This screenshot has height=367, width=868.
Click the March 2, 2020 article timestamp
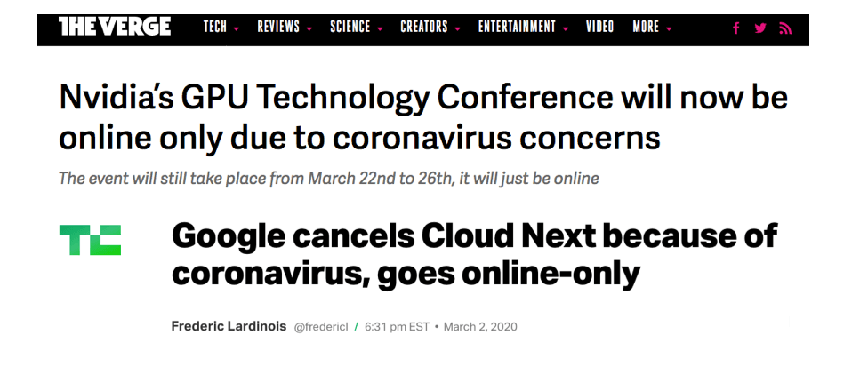(x=480, y=327)
